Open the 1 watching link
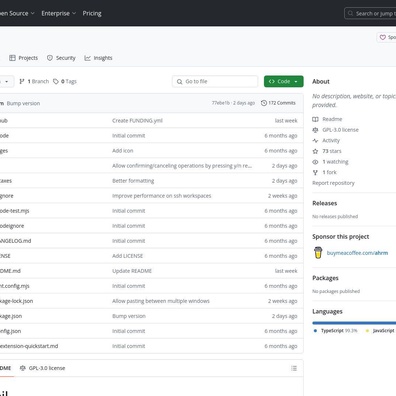 335,162
